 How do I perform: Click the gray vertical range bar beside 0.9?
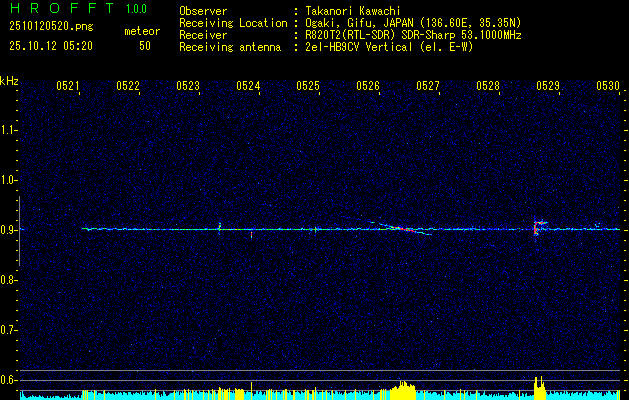point(19,231)
